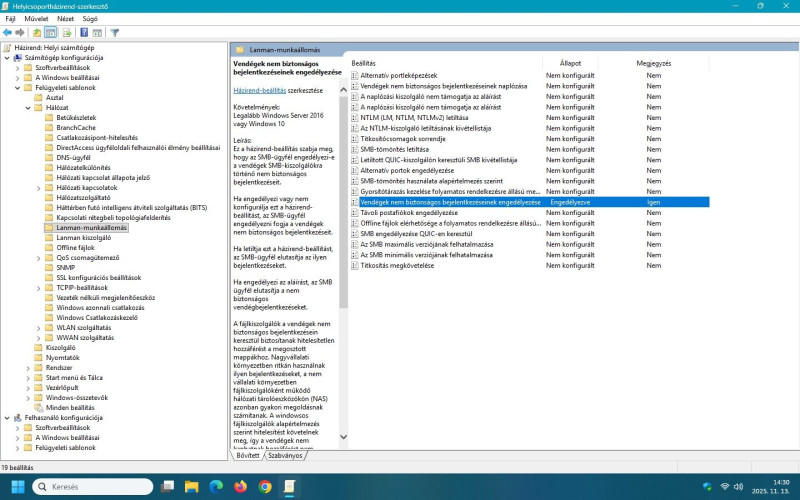Open Firefox from the taskbar
Screen dimensions: 800x500
click(241, 486)
